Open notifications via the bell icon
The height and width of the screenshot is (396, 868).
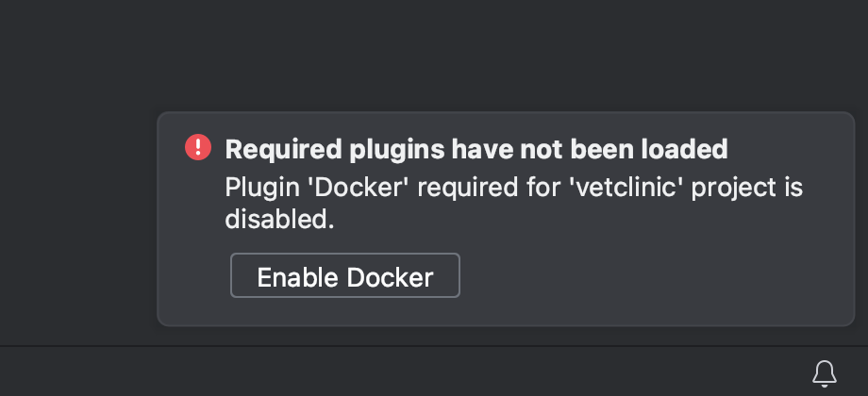pos(824,372)
